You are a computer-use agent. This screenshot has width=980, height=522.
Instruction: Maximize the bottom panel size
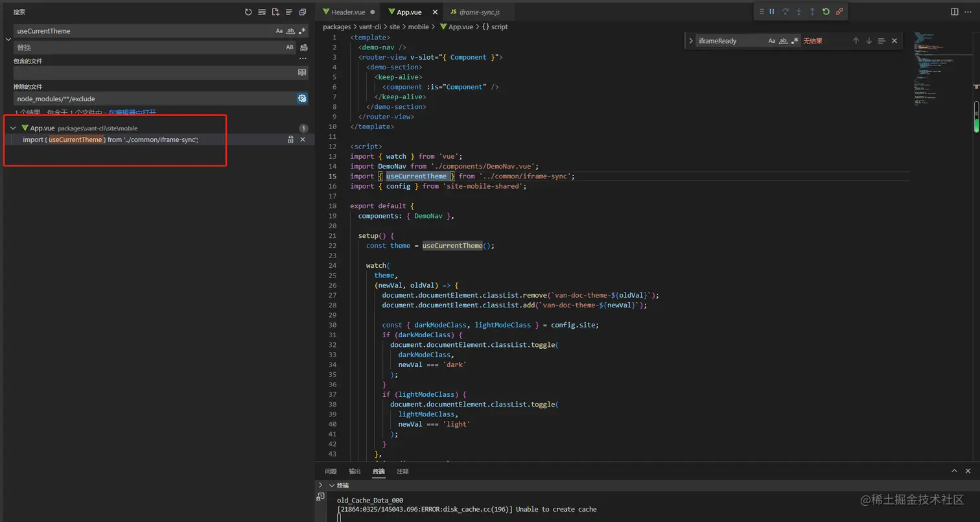coord(954,471)
